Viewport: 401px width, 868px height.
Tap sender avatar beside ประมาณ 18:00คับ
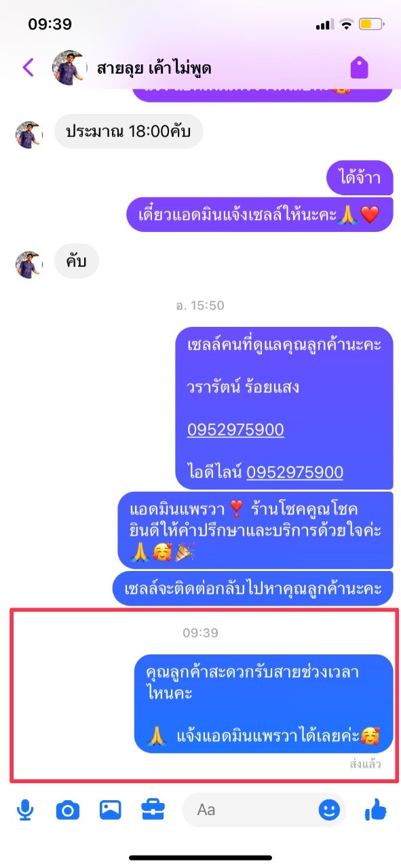(28, 135)
